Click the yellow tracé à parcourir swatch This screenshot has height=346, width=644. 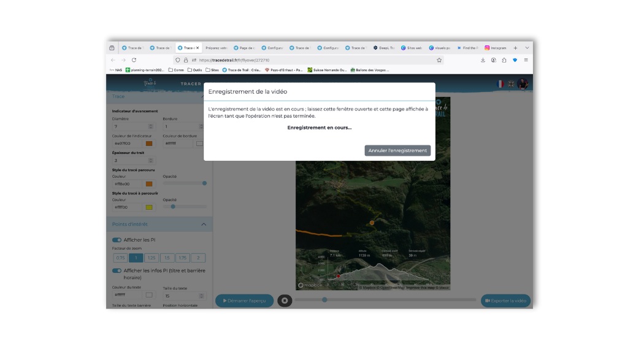coord(149,207)
